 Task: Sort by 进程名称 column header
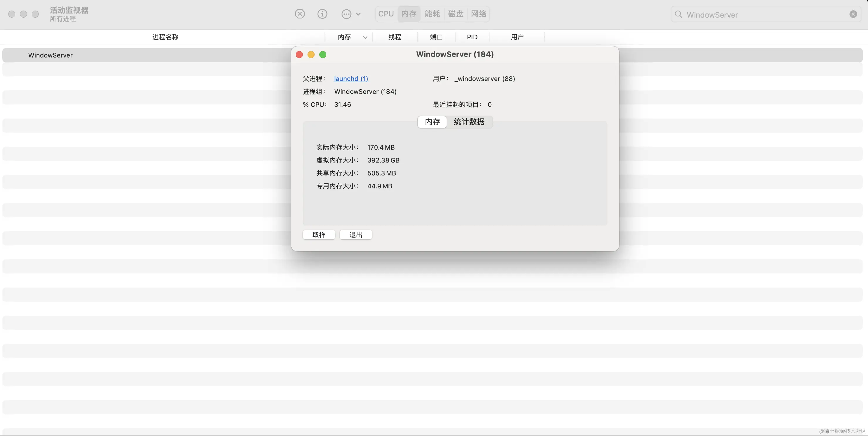[x=165, y=37]
